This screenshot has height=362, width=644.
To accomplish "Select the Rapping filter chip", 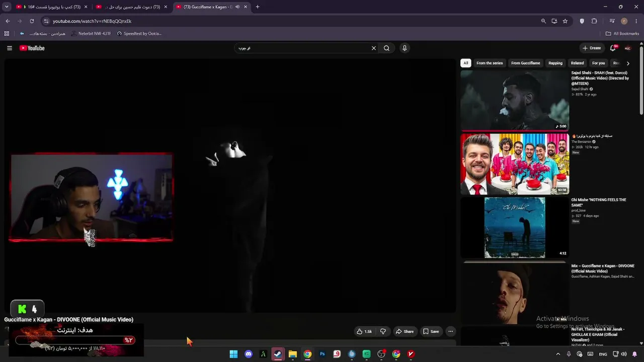I will (x=555, y=63).
